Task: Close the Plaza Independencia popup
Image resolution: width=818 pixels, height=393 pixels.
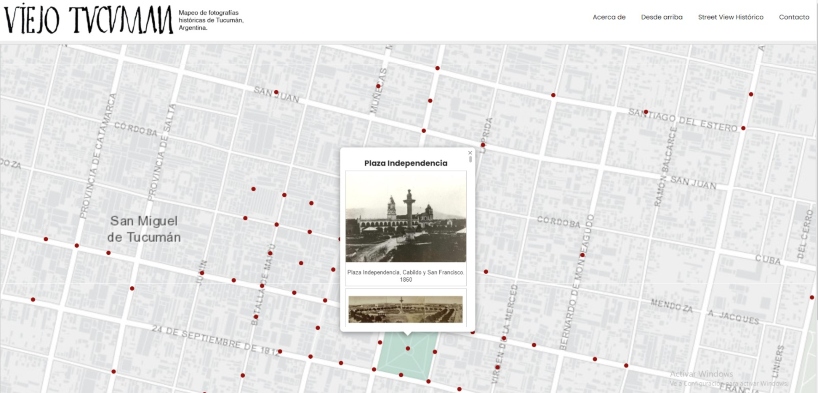Action: pyautogui.click(x=470, y=153)
